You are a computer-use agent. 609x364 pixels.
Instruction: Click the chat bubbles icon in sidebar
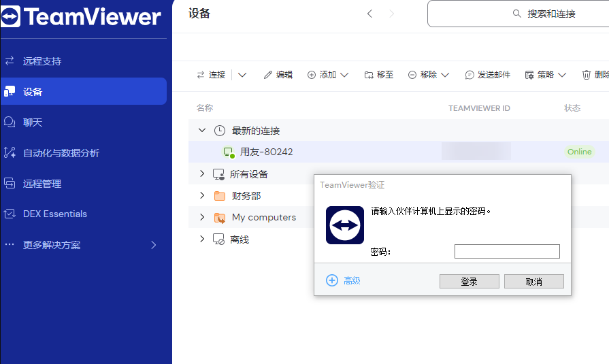[10, 122]
